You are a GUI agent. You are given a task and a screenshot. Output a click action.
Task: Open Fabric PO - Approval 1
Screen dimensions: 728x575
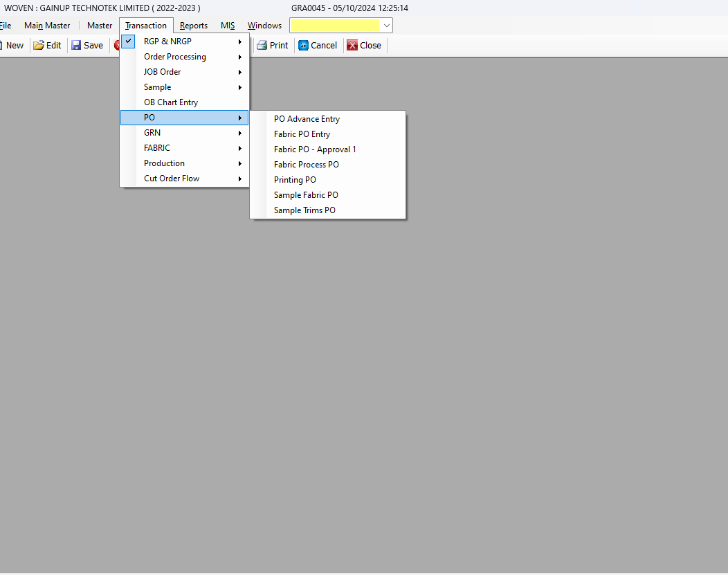tap(315, 149)
